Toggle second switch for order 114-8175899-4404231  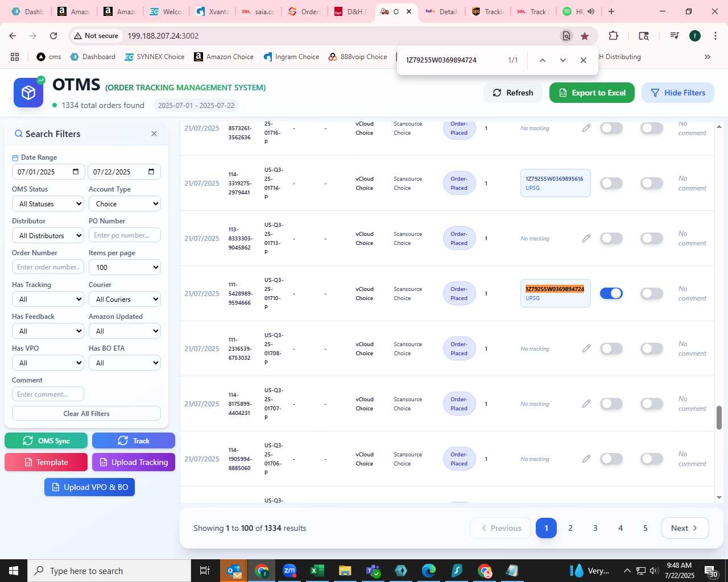click(652, 404)
